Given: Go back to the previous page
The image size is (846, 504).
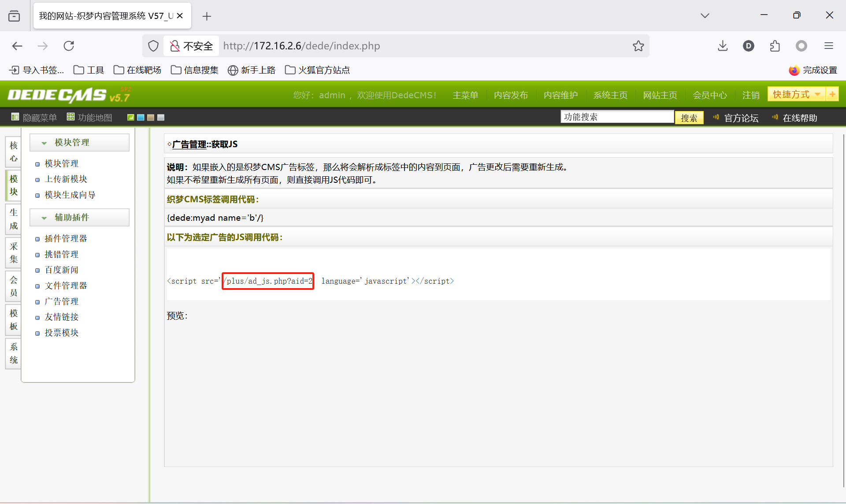Looking at the screenshot, I should pos(17,46).
